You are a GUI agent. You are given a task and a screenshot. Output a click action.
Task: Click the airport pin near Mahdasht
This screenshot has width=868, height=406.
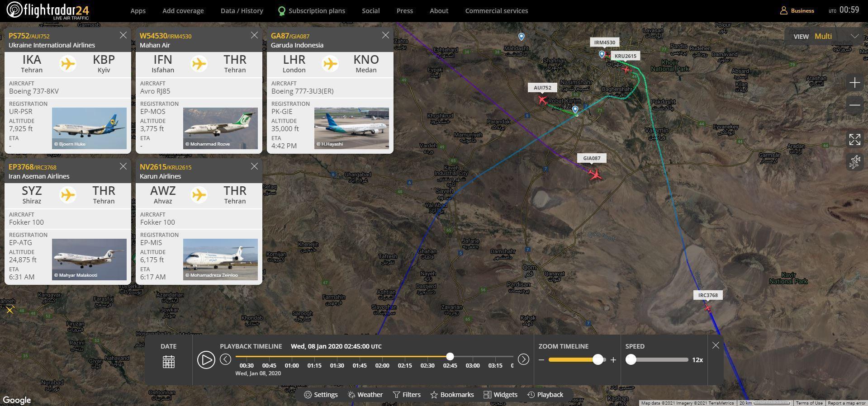pyautogui.click(x=521, y=37)
